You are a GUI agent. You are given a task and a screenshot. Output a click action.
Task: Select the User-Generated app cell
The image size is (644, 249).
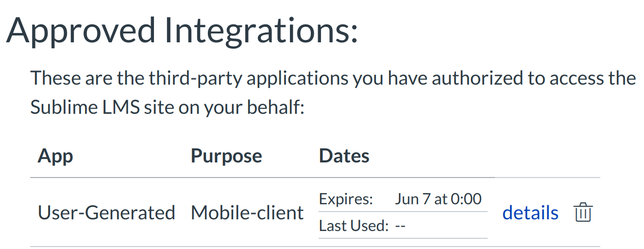tap(106, 213)
